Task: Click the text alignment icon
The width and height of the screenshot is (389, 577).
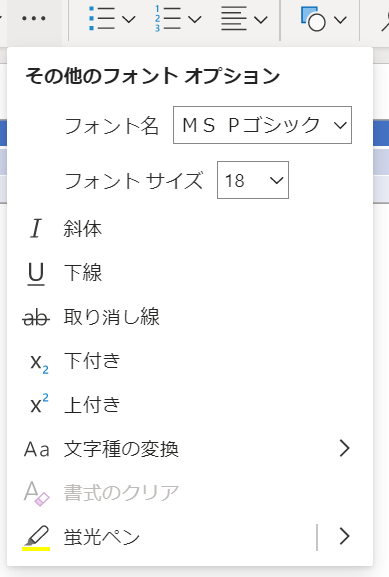Action: 234,18
